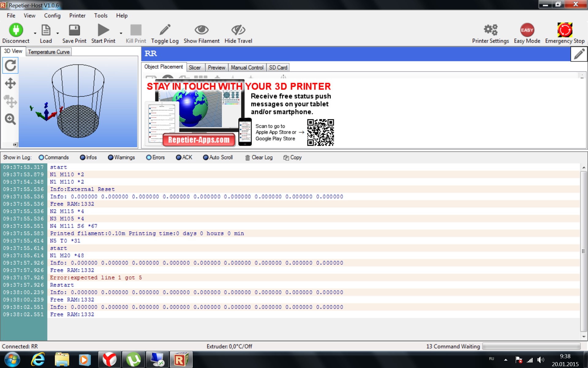Click the Disconnect printer icon
The width and height of the screenshot is (588, 368).
[16, 30]
